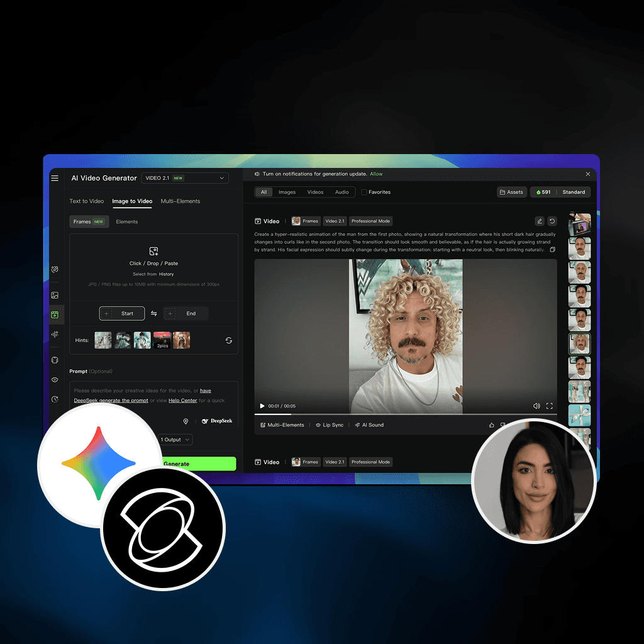
Task: Select the green video generation sidebar icon
Action: [55, 315]
